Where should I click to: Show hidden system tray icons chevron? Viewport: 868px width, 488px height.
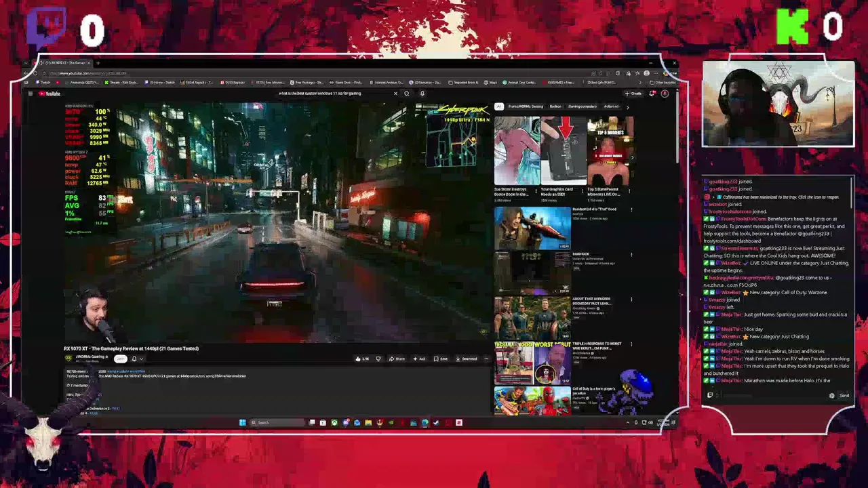pos(627,422)
